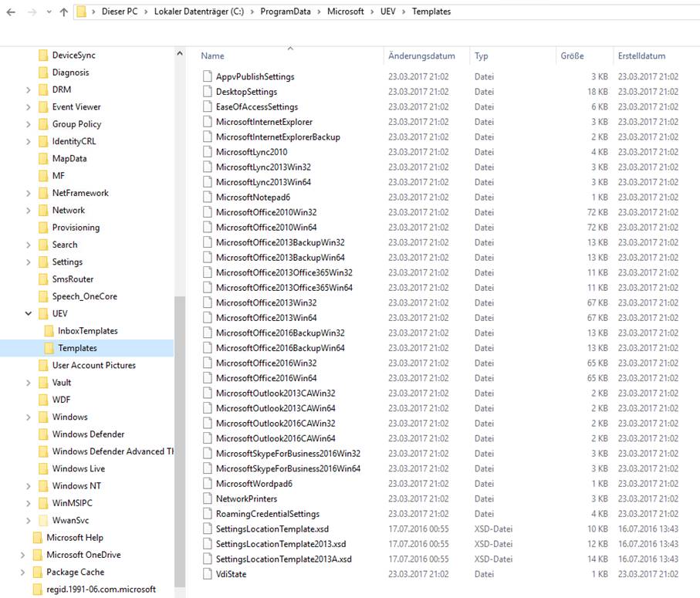Image resolution: width=700 pixels, height=598 pixels.
Task: Click the MicrosoftOffice2016Win32 file icon
Action: [207, 363]
